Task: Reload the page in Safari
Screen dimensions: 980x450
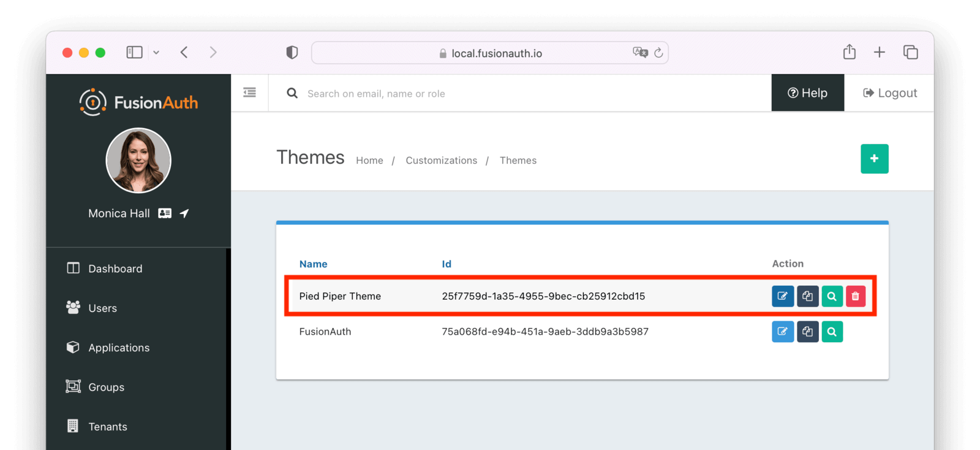Action: (658, 53)
